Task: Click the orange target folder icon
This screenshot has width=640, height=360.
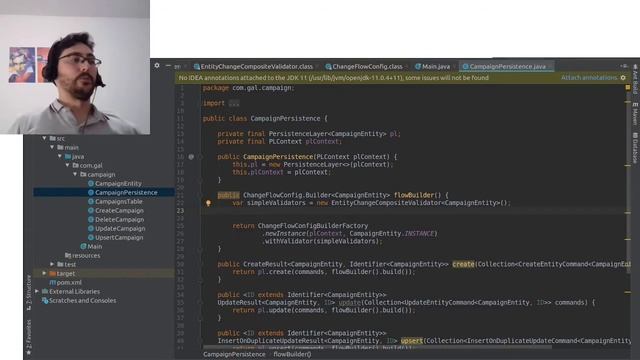Action: pos(53,273)
